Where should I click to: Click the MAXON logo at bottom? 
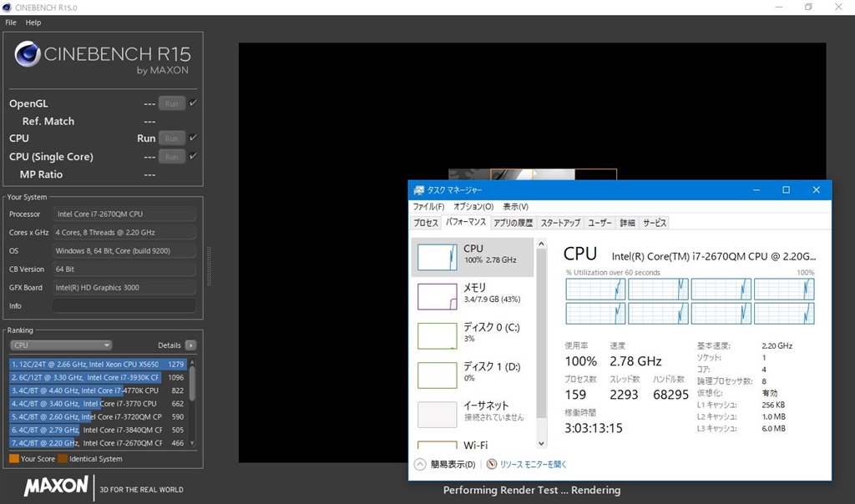click(x=56, y=486)
